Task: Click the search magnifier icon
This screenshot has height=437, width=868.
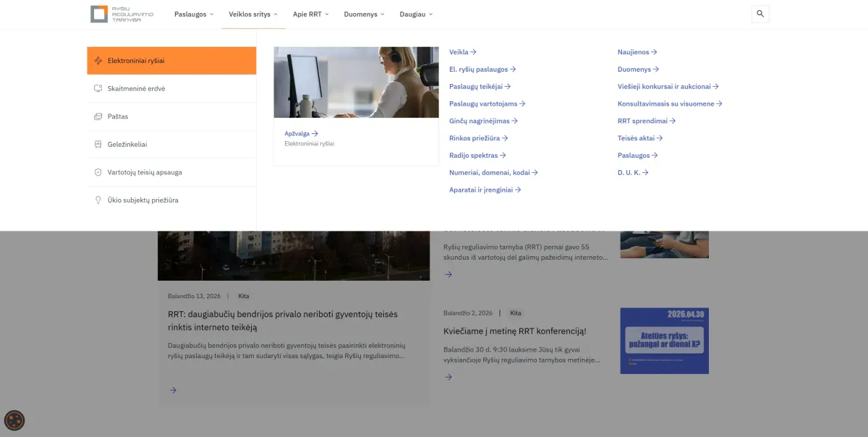Action: click(x=760, y=14)
